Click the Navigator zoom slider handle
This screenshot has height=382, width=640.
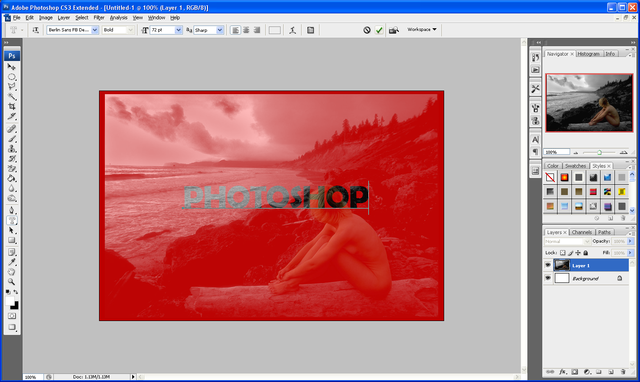(x=599, y=153)
